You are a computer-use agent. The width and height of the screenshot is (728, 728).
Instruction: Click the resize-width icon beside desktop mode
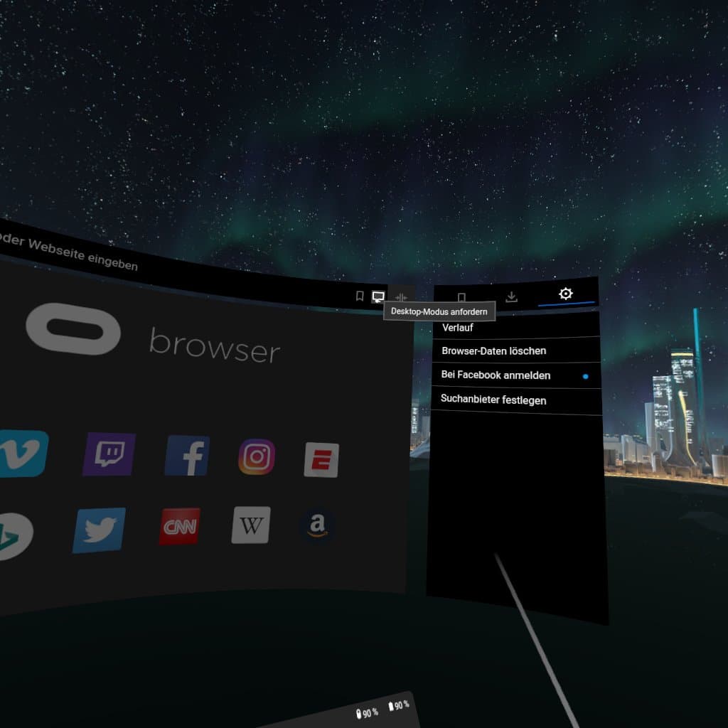[x=401, y=298]
